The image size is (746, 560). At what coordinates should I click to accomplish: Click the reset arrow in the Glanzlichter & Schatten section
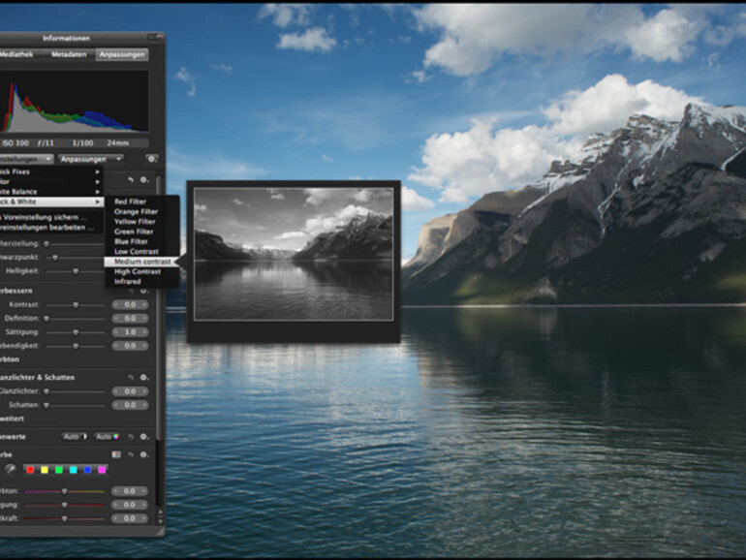pos(131,377)
